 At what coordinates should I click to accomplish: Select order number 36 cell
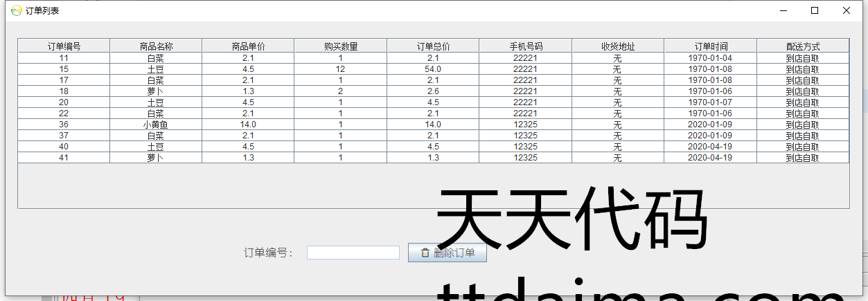click(64, 125)
